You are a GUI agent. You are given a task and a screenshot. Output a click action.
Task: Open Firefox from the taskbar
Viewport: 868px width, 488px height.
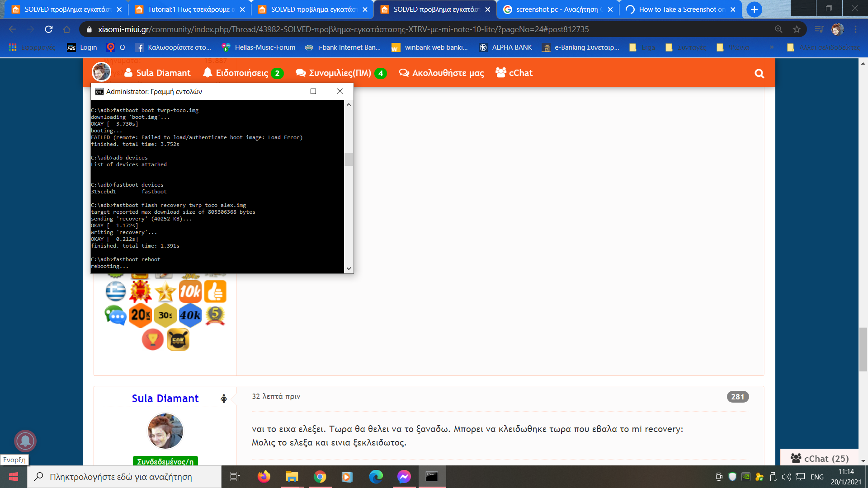point(264,477)
